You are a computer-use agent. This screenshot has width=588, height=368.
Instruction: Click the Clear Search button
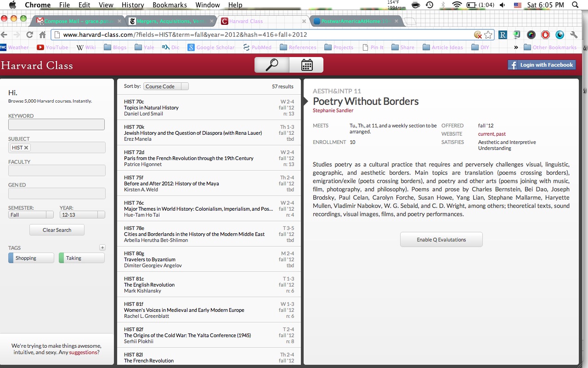(x=57, y=230)
